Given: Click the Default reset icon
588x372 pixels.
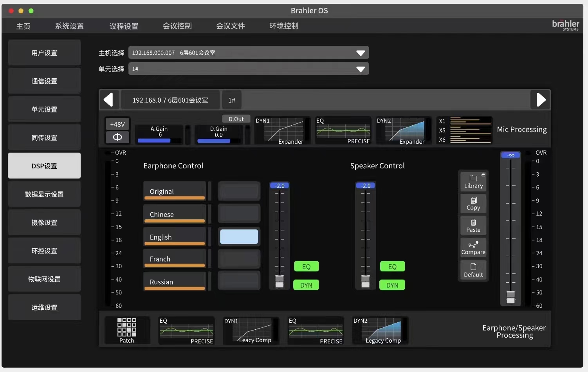Looking at the screenshot, I should [473, 270].
